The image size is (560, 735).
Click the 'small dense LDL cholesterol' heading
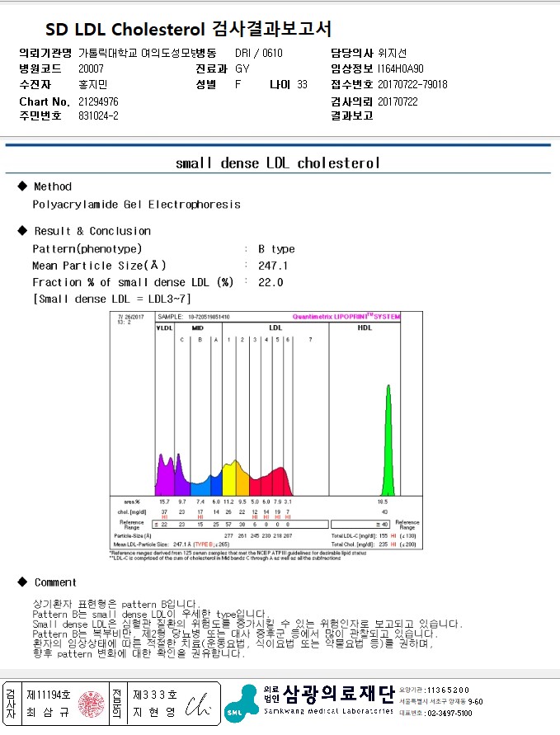(x=277, y=163)
